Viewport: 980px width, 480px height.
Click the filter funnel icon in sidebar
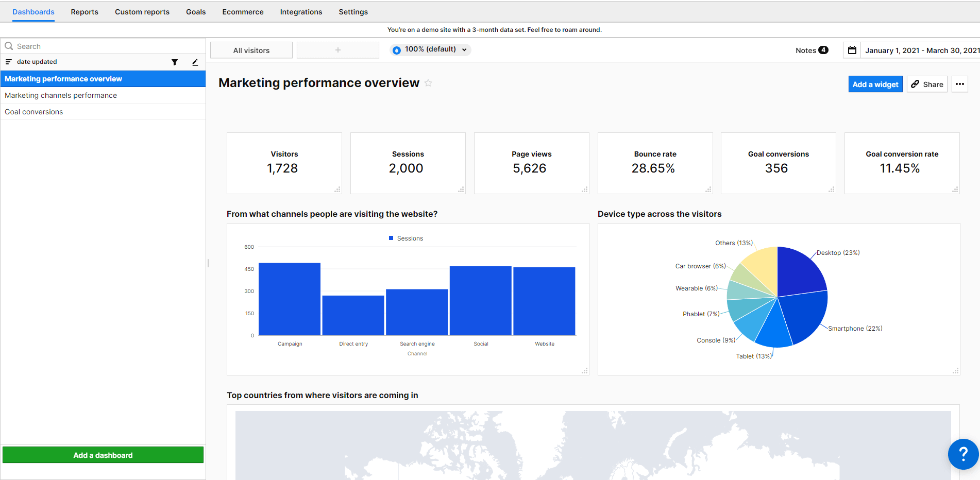pos(175,62)
